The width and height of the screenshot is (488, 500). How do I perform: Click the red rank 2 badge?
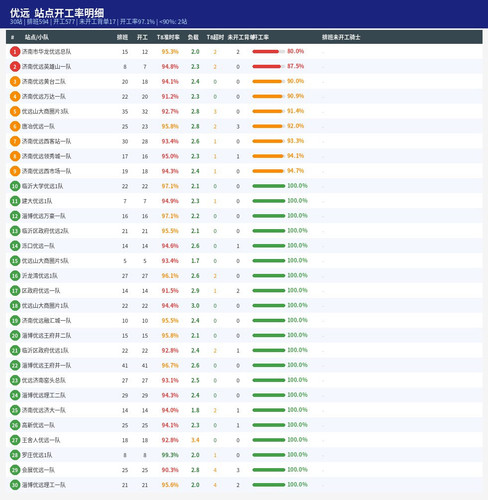coord(15,67)
